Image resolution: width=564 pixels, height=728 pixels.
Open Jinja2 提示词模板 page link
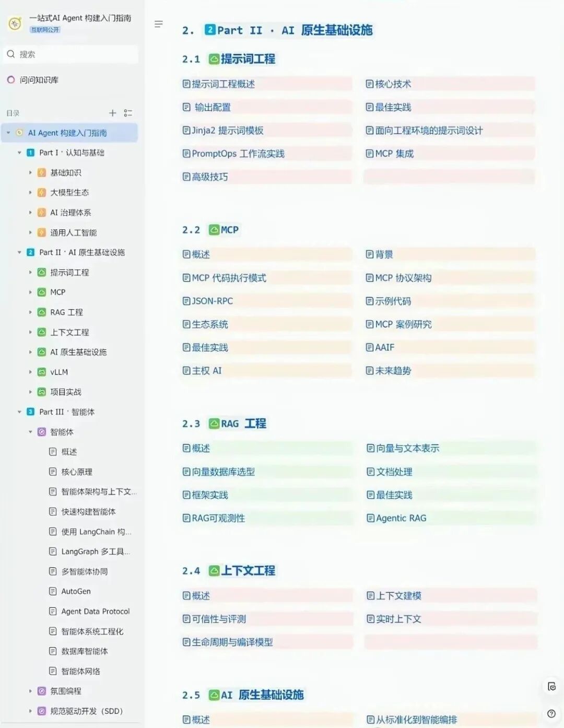[x=227, y=131]
